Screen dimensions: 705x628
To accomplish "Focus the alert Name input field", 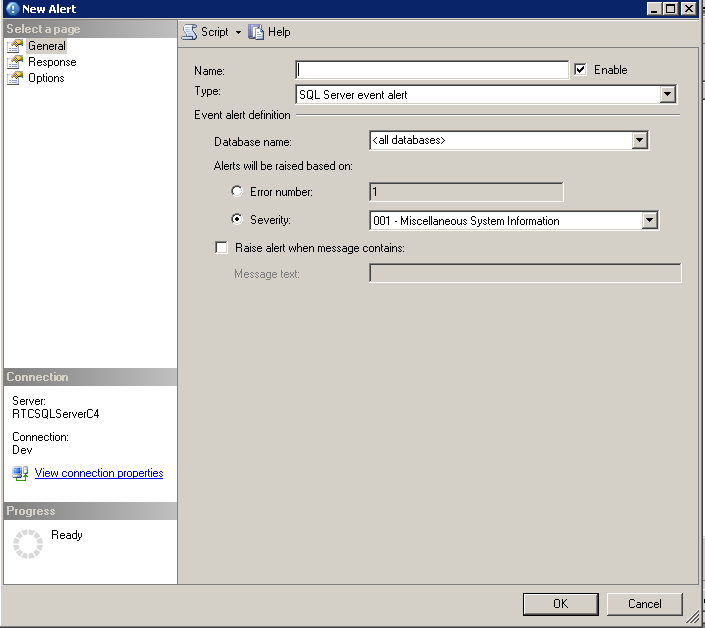I will (x=432, y=70).
